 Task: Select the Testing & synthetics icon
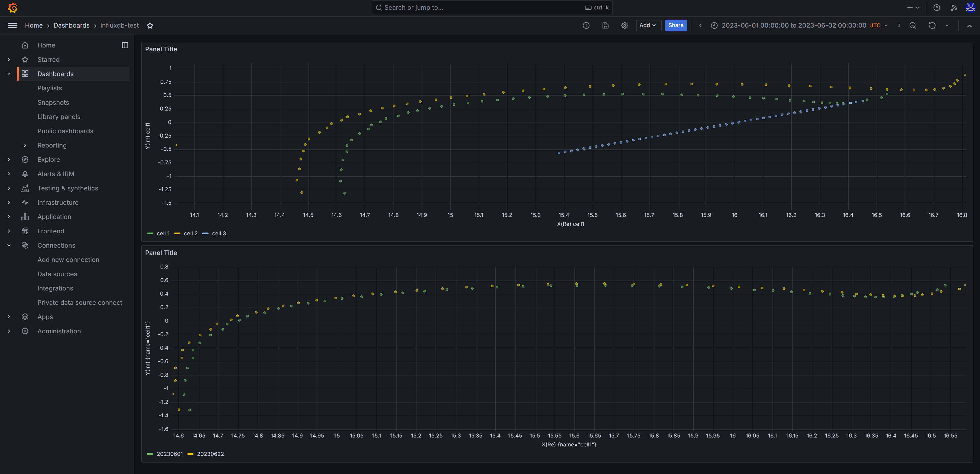25,188
